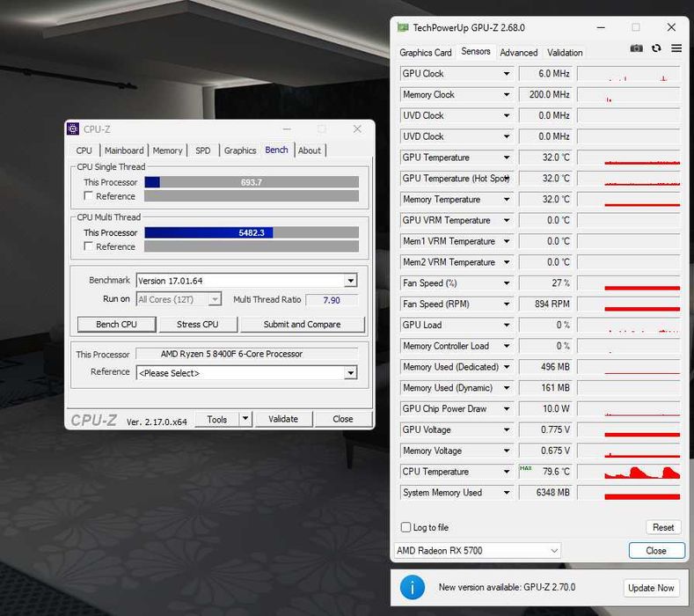Expand the CPU Temperature sensor dropdown
This screenshot has height=616, width=694.
click(x=507, y=471)
